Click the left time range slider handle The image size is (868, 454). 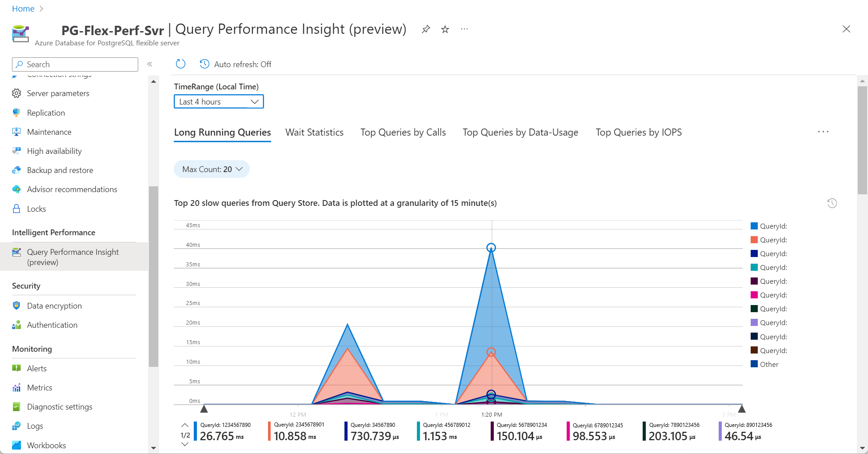point(204,409)
